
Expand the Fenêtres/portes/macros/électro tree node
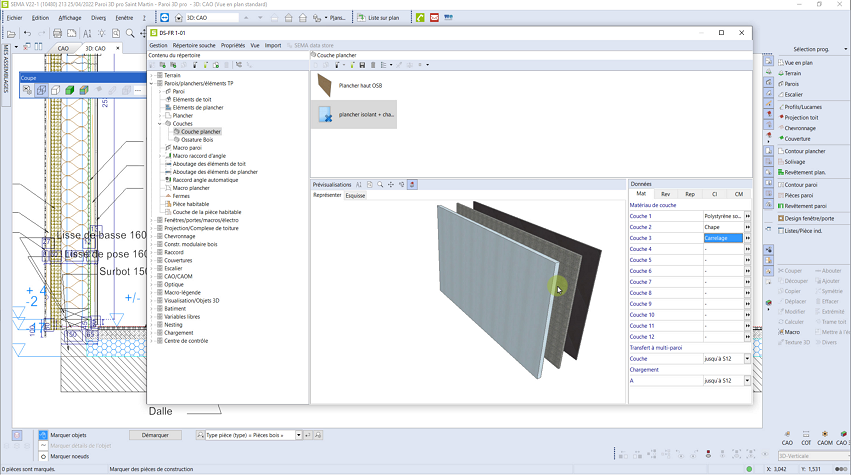[152, 220]
